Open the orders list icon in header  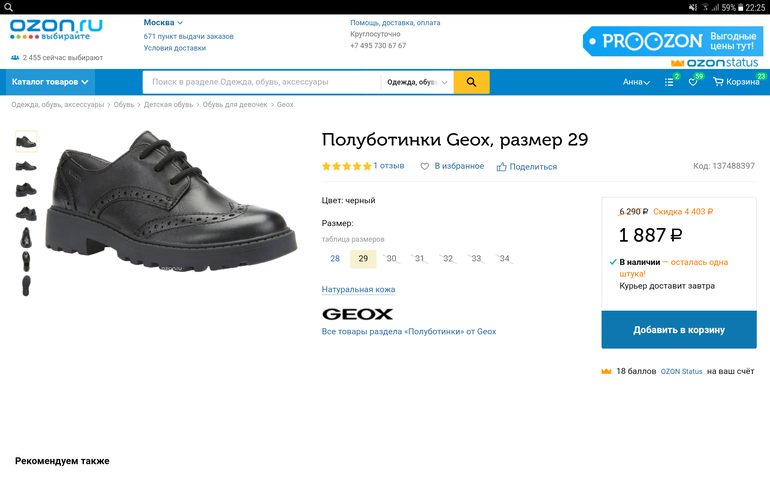point(670,82)
